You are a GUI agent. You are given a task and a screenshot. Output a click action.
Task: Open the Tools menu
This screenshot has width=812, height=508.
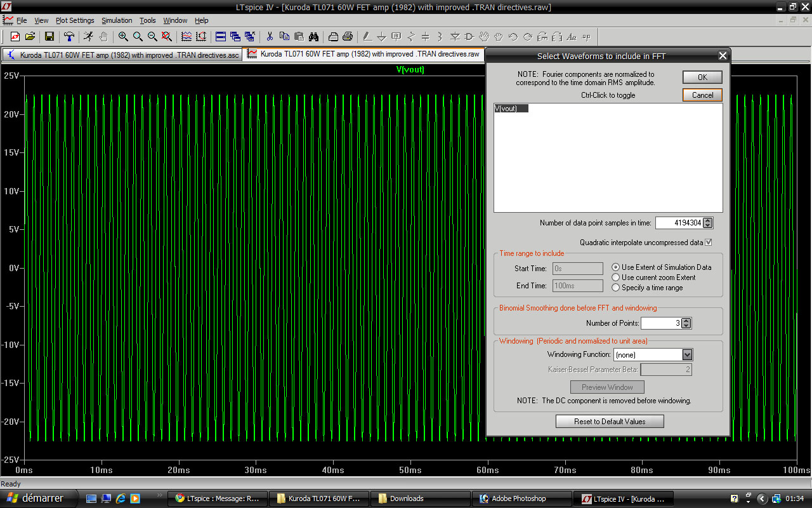[148, 20]
